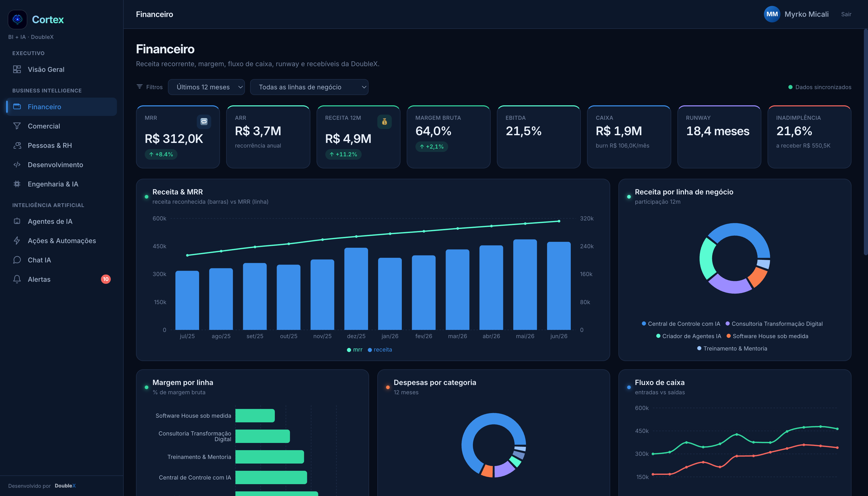This screenshot has width=868, height=496.
Task: Click the Myrko Micali user name
Action: [x=806, y=14]
